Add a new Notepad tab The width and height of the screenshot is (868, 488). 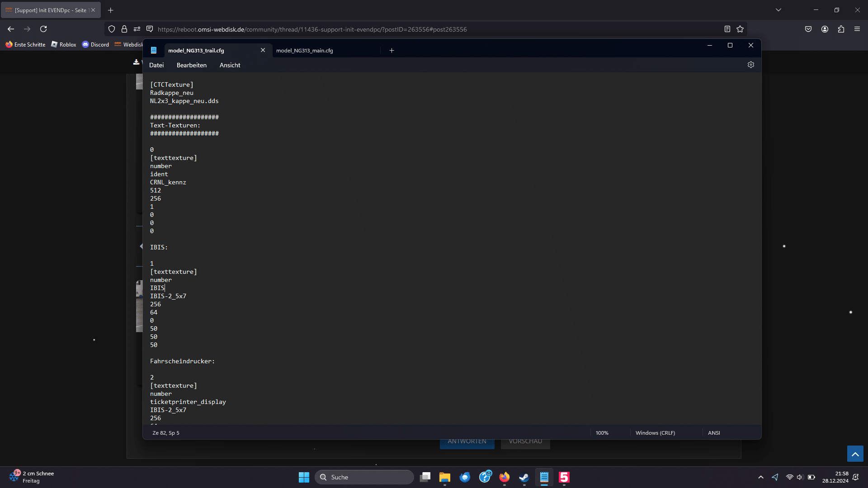pyautogui.click(x=392, y=51)
